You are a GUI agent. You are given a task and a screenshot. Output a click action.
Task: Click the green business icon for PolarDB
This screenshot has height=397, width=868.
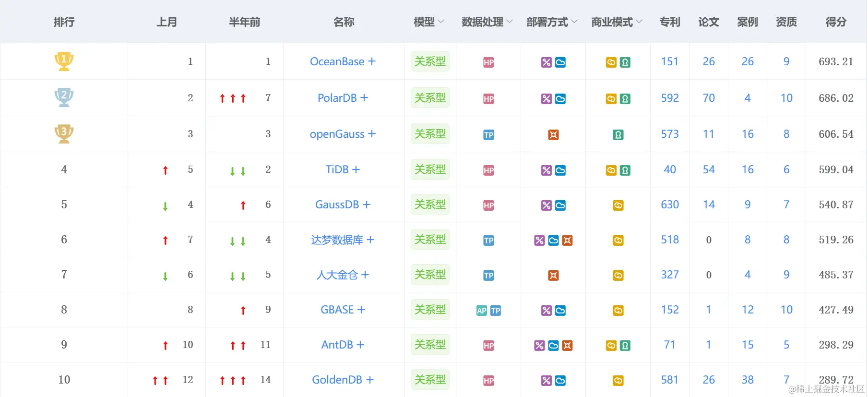[x=625, y=99]
